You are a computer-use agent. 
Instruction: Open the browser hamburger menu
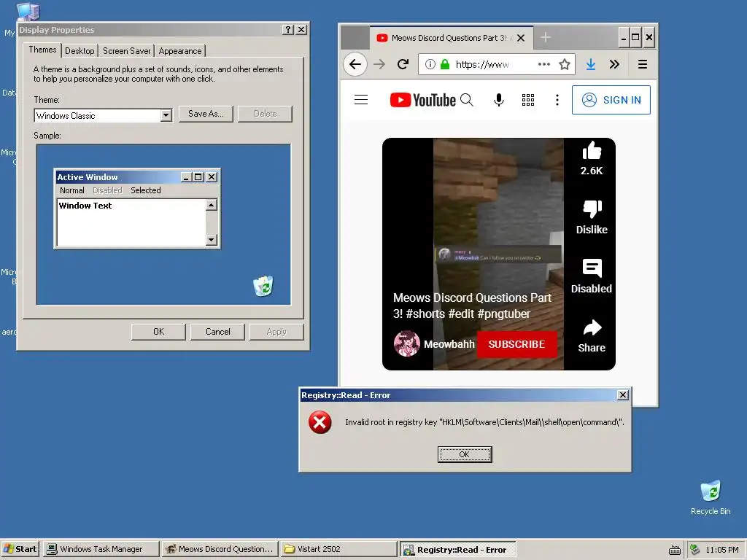pos(642,64)
